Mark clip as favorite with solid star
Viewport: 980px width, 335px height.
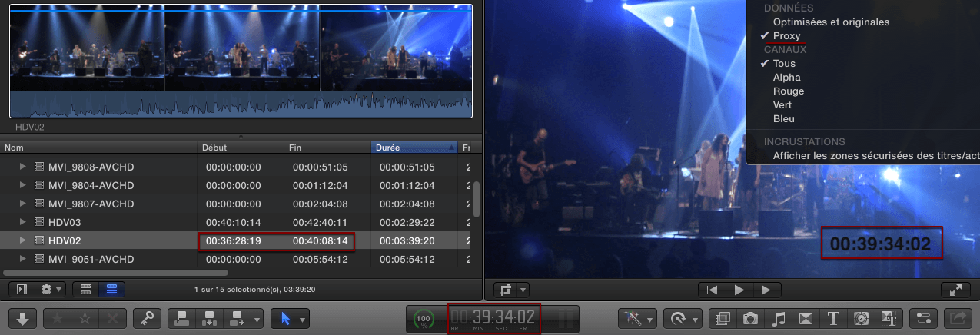58,318
